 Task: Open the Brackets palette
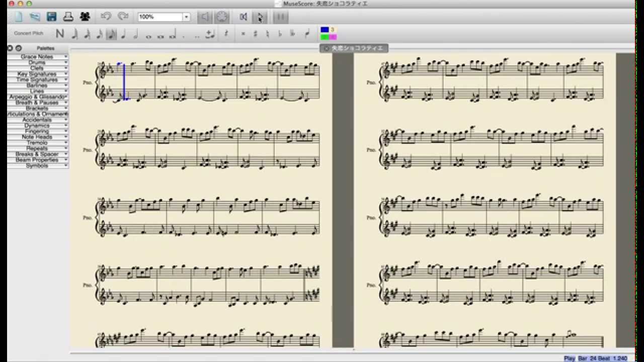(x=38, y=108)
